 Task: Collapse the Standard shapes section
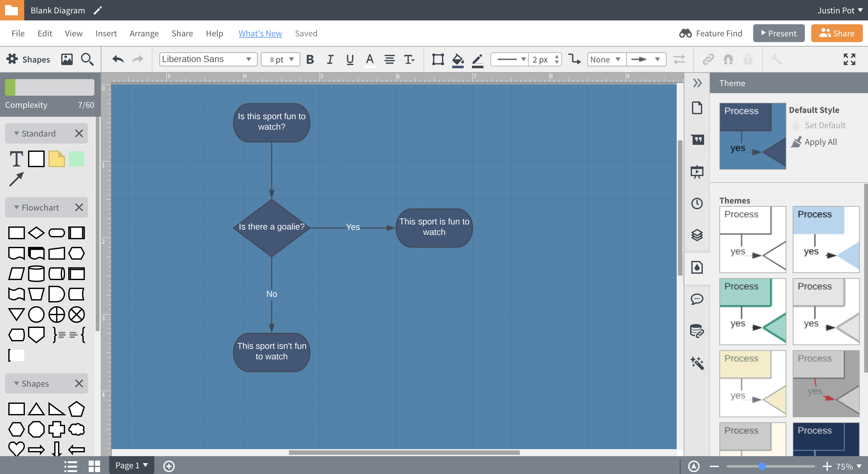click(15, 133)
